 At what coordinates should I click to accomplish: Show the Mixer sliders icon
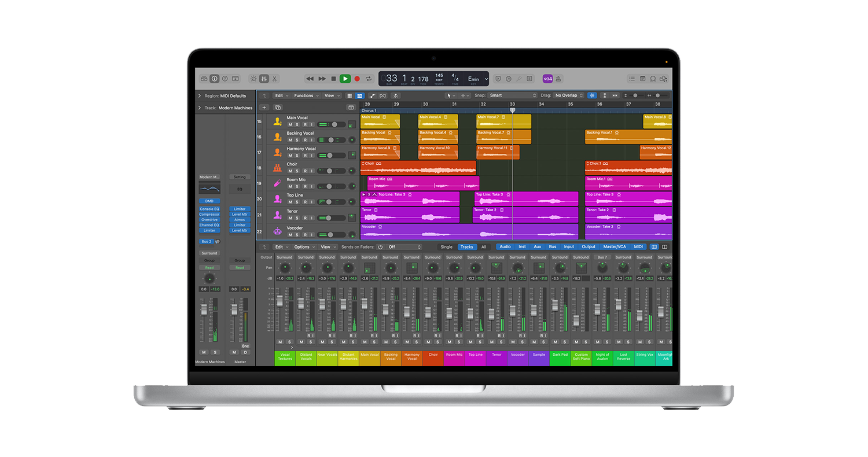click(x=264, y=78)
